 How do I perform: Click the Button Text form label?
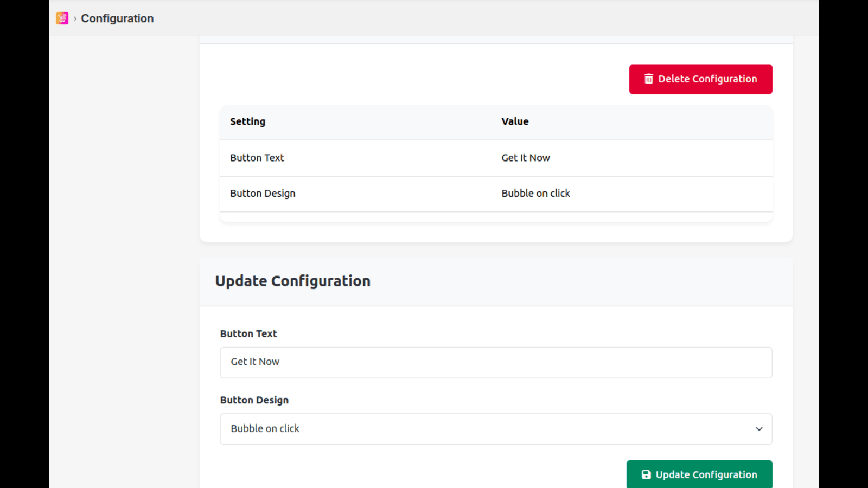pos(248,333)
